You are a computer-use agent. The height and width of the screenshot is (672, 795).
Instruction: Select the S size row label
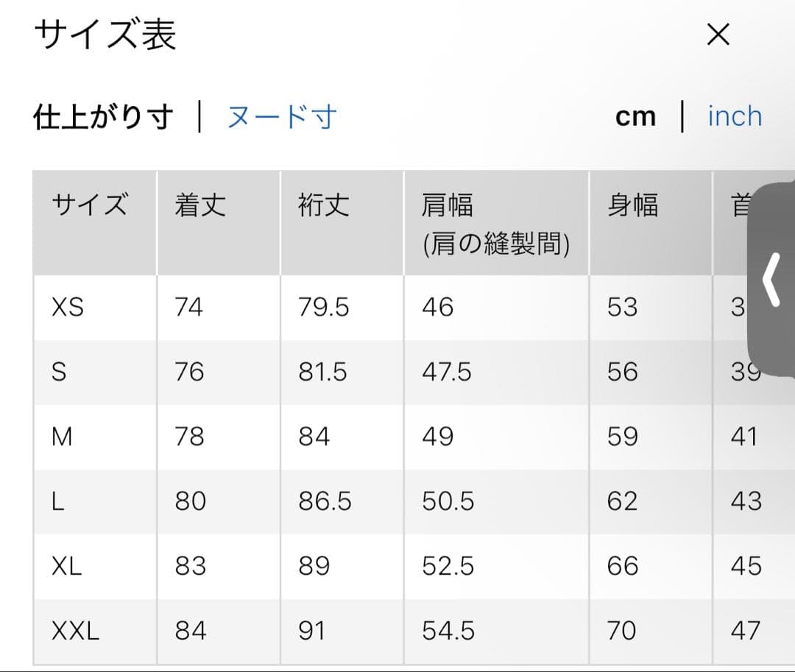[59, 372]
